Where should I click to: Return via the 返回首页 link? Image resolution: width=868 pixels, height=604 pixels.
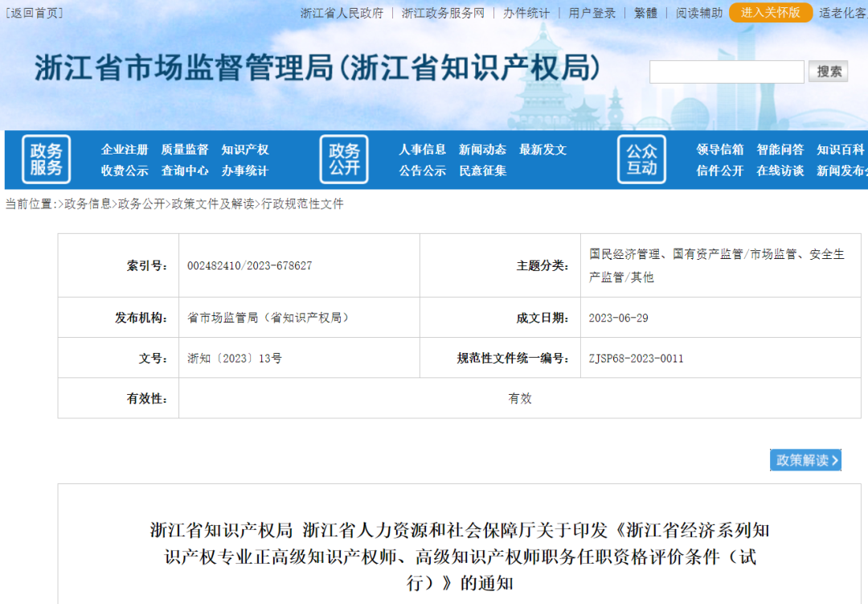point(35,13)
